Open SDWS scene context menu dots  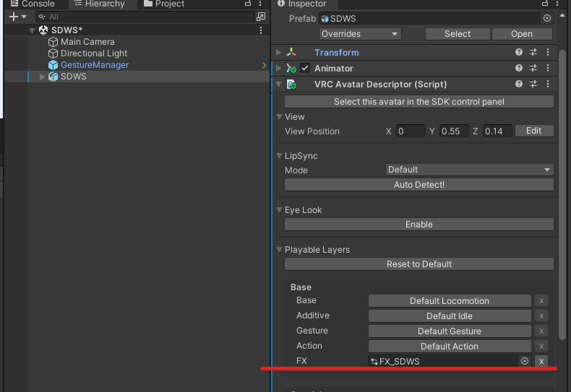point(261,30)
